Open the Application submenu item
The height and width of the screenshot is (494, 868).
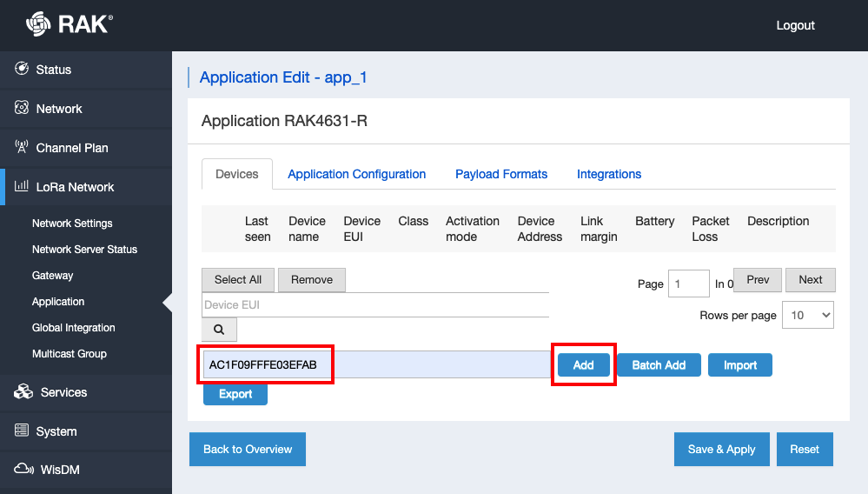coord(58,301)
